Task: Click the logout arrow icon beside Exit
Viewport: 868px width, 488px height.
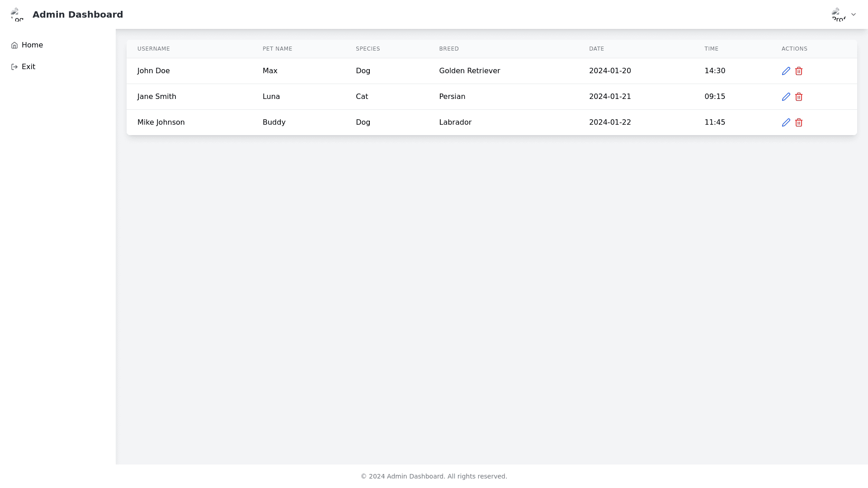Action: click(14, 67)
